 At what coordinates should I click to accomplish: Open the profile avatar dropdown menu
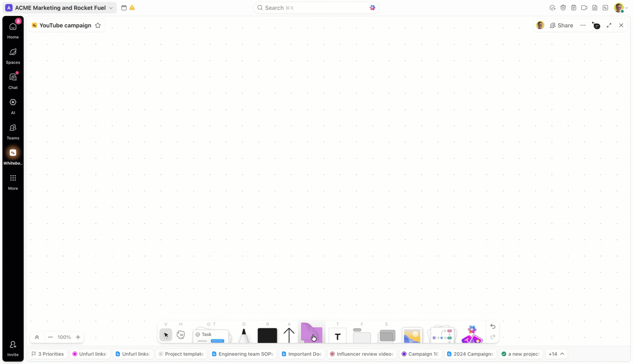(621, 7)
